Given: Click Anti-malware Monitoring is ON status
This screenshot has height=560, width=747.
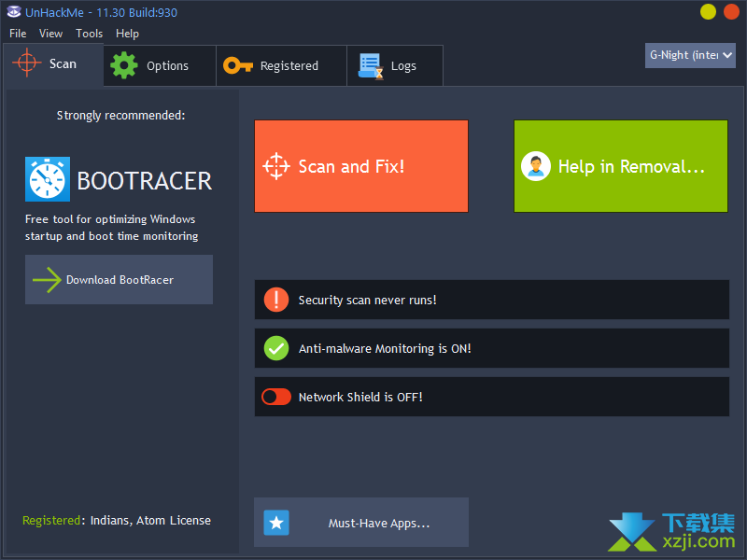Looking at the screenshot, I should [492, 348].
